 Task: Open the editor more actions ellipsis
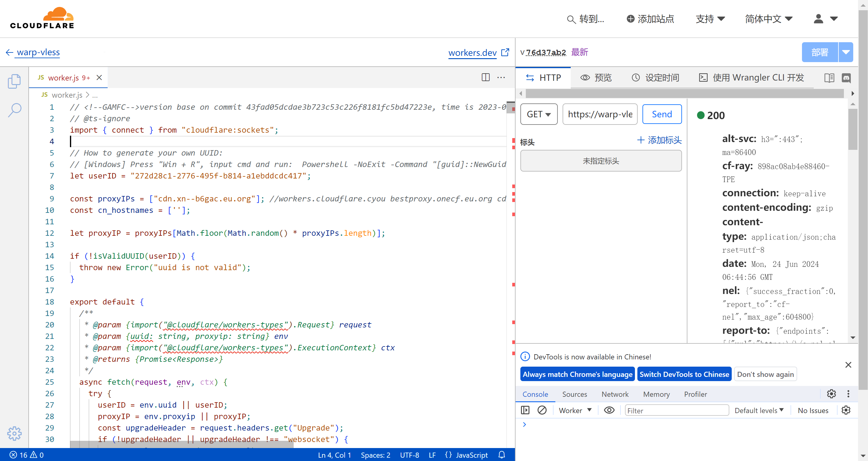tap(501, 77)
